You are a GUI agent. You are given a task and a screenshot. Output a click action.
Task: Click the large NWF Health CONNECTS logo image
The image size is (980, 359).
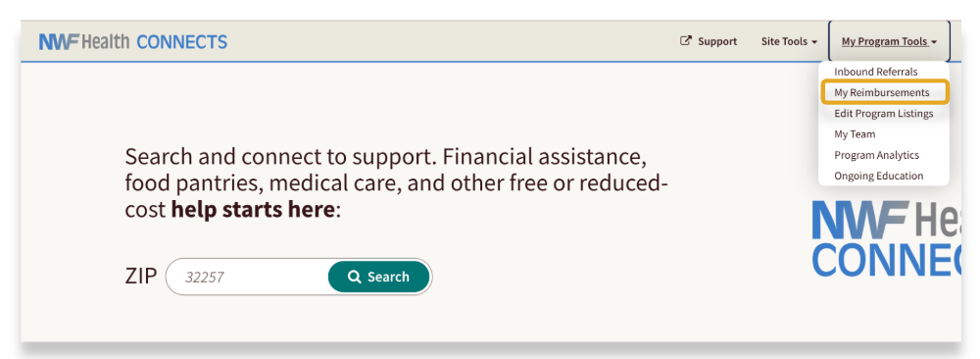pyautogui.click(x=886, y=239)
